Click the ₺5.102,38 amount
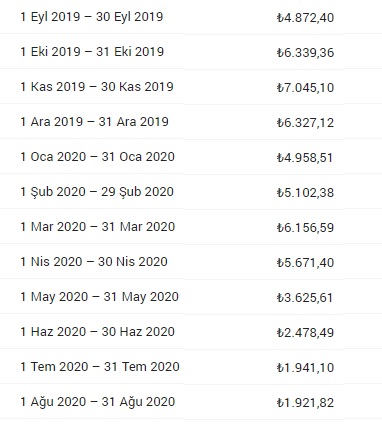 coord(305,193)
